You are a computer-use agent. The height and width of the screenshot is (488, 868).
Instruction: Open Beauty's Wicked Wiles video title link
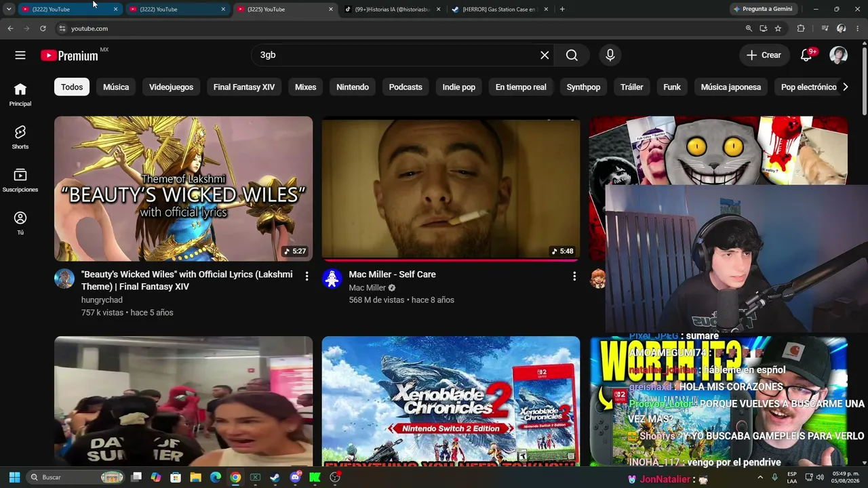[x=187, y=281]
